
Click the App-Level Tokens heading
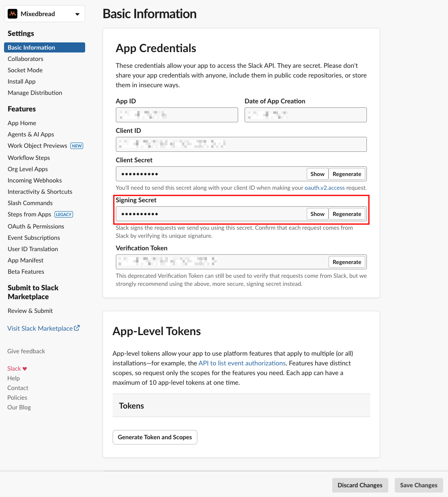coord(157,331)
